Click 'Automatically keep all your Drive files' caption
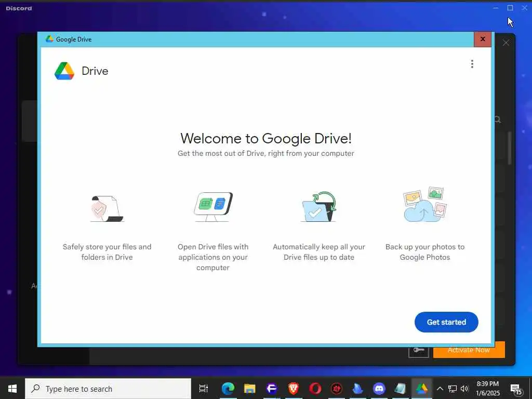The width and height of the screenshot is (532, 399). (x=319, y=252)
